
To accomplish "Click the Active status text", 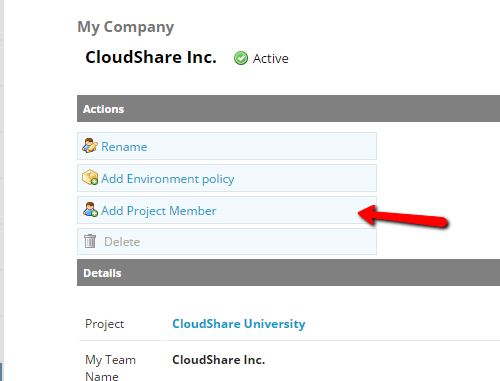I will [x=270, y=59].
